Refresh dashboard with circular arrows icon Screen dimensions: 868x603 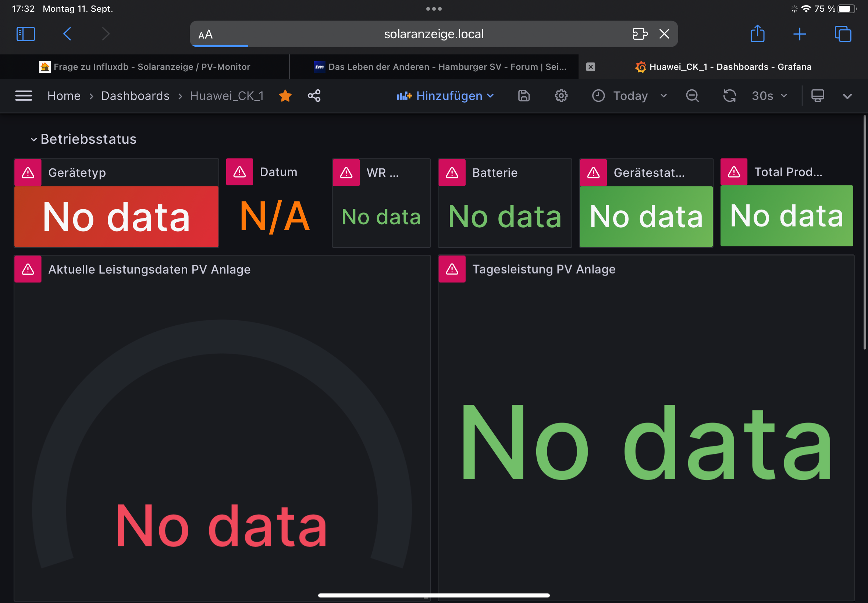(729, 96)
